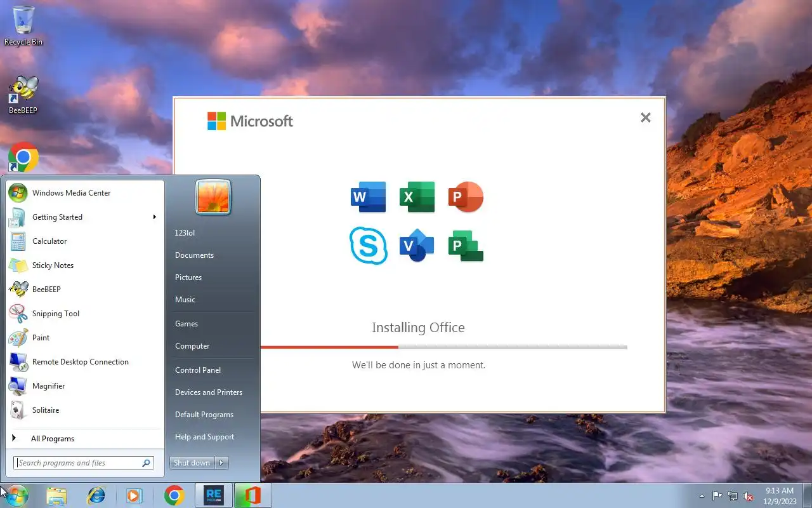The image size is (812, 508).
Task: Open Help and Support
Action: coord(213,436)
